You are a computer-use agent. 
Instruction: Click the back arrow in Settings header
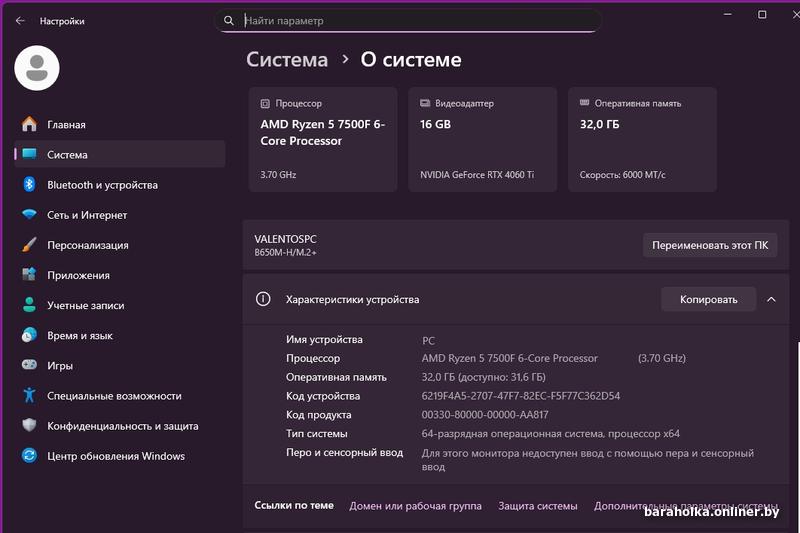[x=20, y=21]
